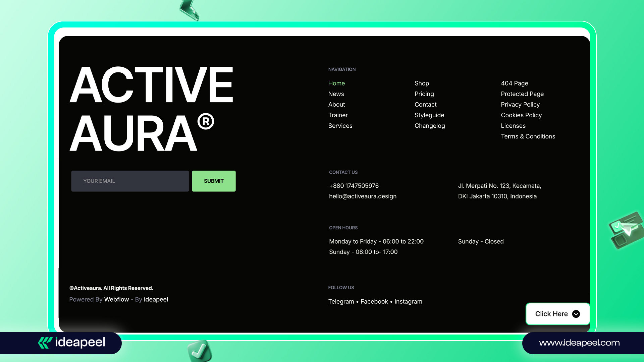Click the hello@activeaura.design email link
This screenshot has height=362, width=644.
(362, 196)
